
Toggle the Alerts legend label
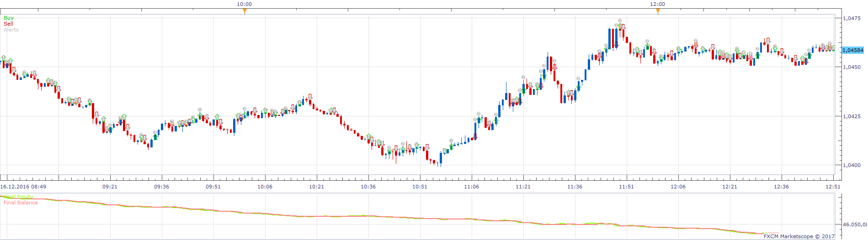[x=11, y=30]
